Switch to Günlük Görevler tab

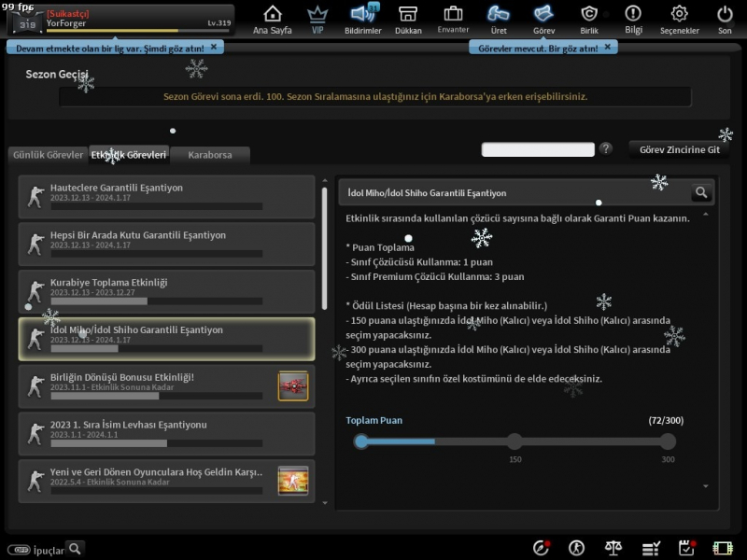click(47, 155)
